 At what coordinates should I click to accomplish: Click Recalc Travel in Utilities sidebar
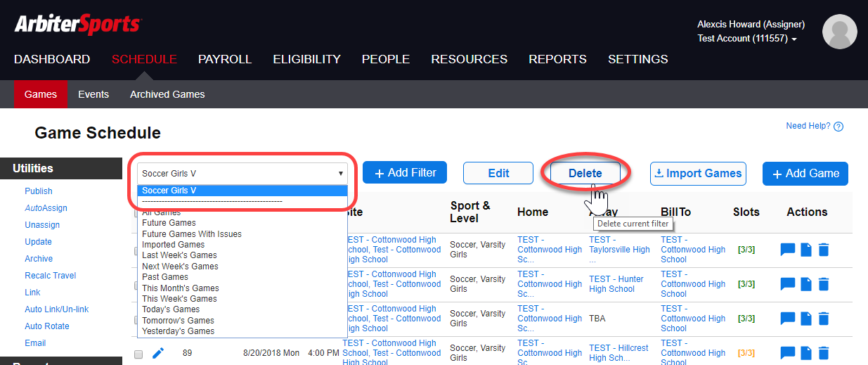[x=51, y=276]
